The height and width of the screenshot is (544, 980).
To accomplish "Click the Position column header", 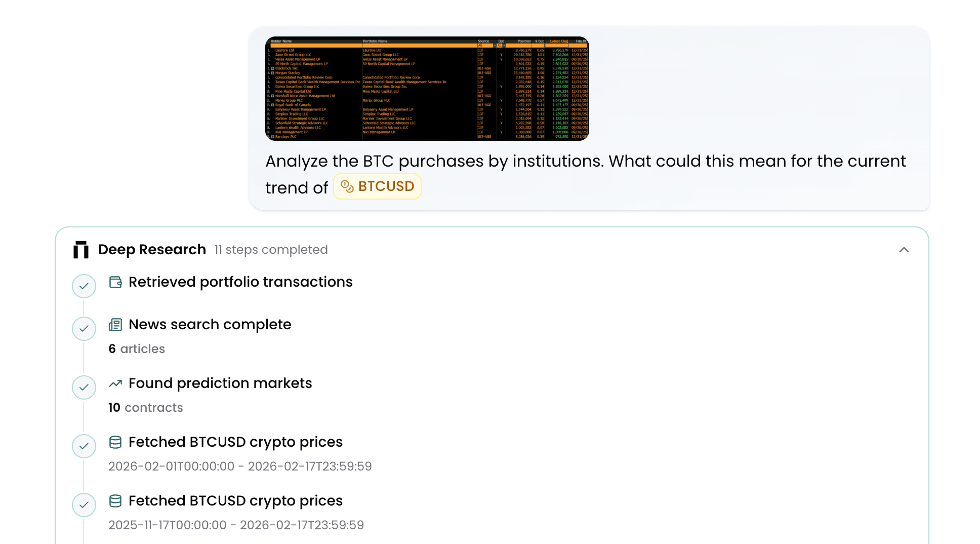I will (524, 41).
